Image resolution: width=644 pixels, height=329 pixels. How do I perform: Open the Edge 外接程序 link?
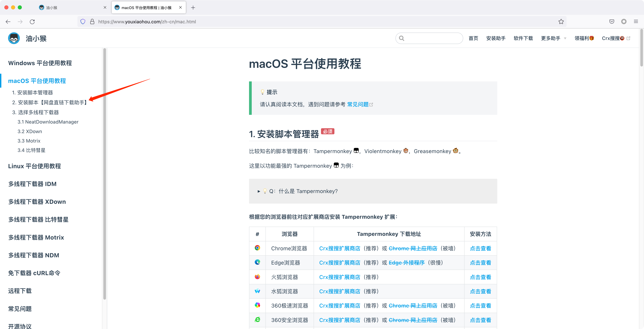click(x=407, y=263)
